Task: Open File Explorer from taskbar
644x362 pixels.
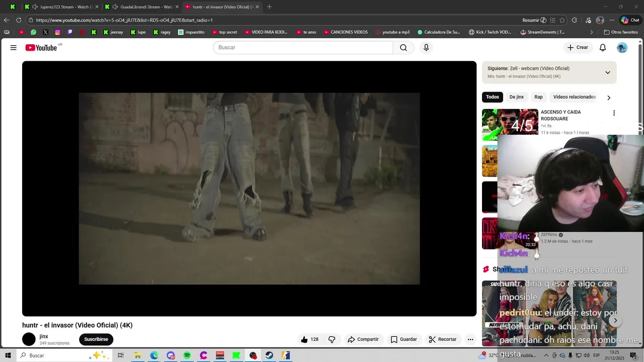Action: tap(137, 355)
